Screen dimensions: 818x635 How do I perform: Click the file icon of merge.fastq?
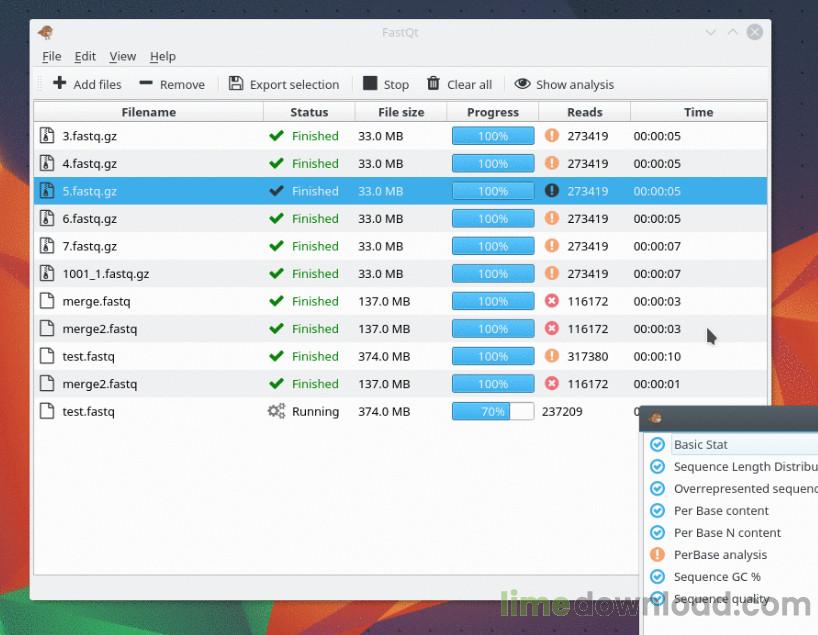click(47, 301)
